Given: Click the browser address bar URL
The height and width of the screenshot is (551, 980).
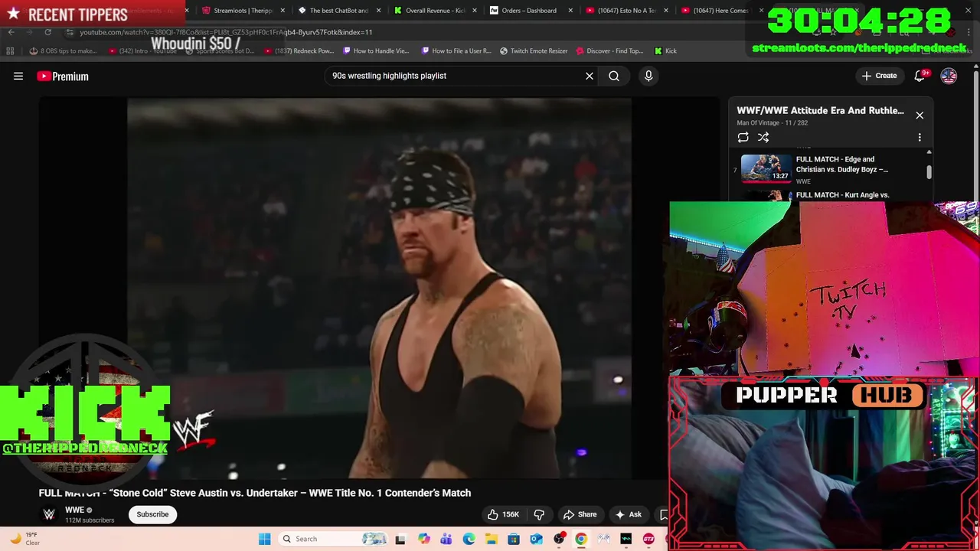Looking at the screenshot, I should pos(226,32).
